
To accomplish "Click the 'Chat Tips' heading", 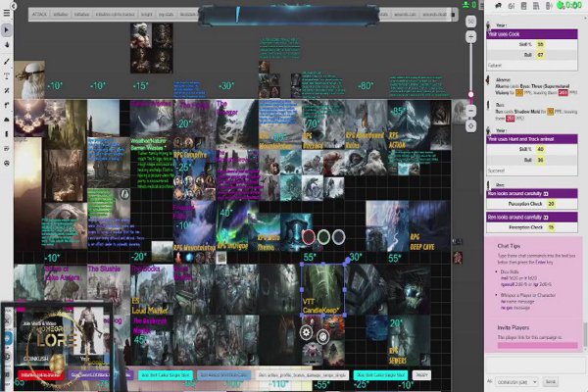I will click(x=509, y=246).
